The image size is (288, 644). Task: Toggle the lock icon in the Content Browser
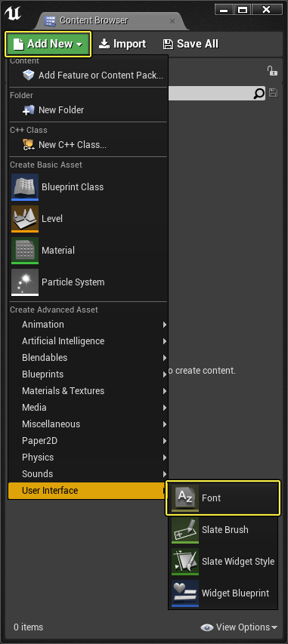272,71
